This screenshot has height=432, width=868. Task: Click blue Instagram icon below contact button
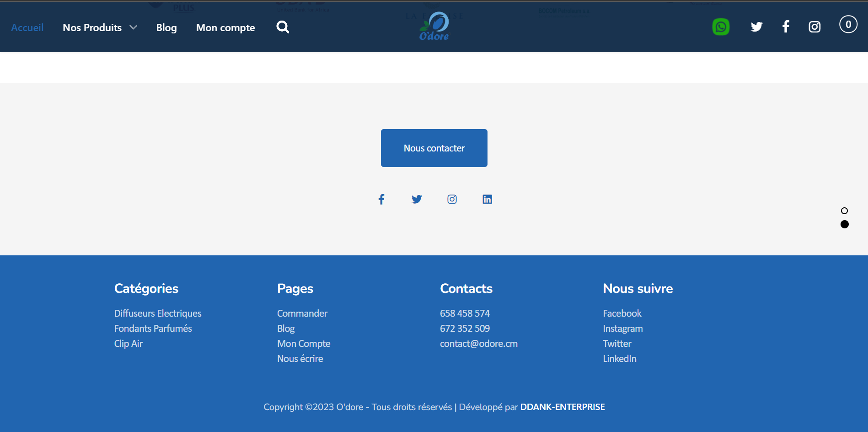coord(452,199)
